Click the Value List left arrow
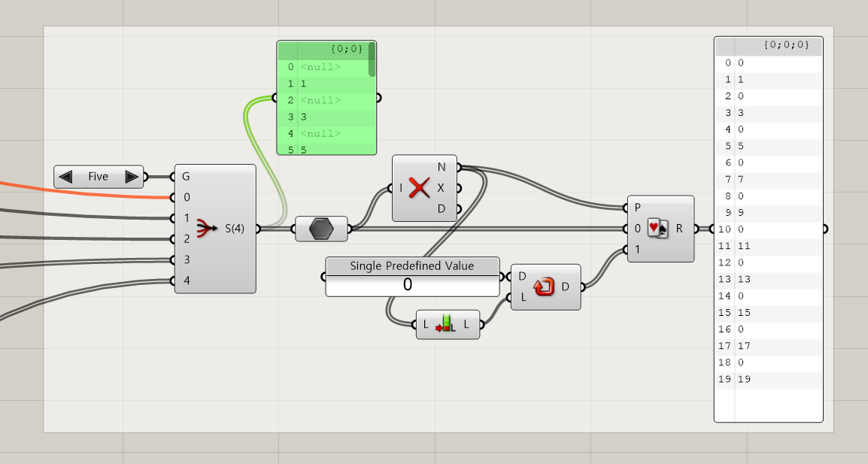This screenshot has width=868, height=464. click(x=65, y=177)
